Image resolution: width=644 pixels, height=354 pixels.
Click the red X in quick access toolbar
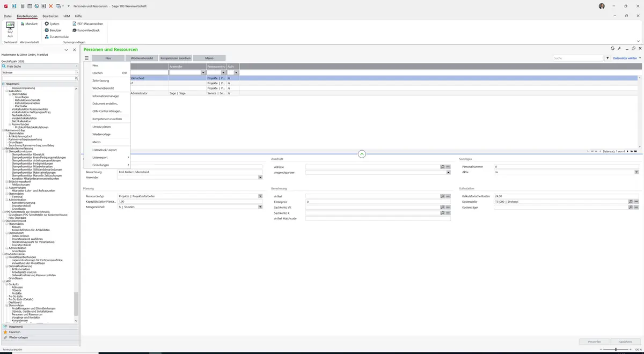[x=50, y=6]
